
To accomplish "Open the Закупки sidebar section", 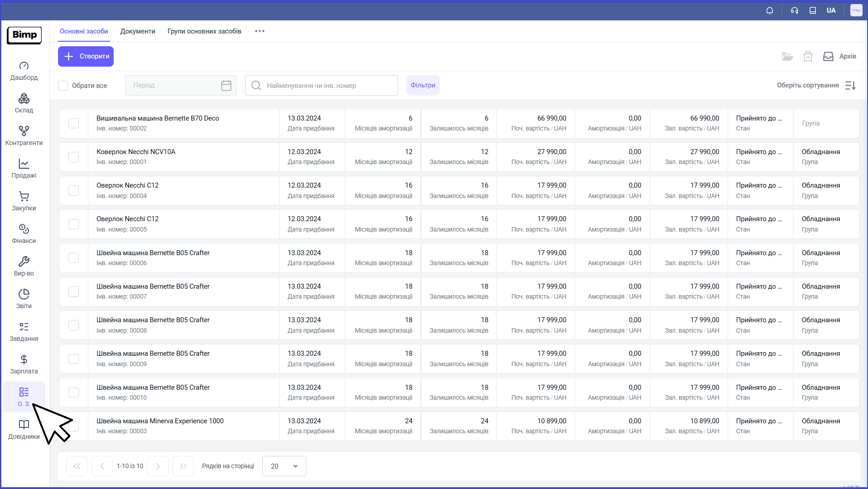I will [24, 202].
